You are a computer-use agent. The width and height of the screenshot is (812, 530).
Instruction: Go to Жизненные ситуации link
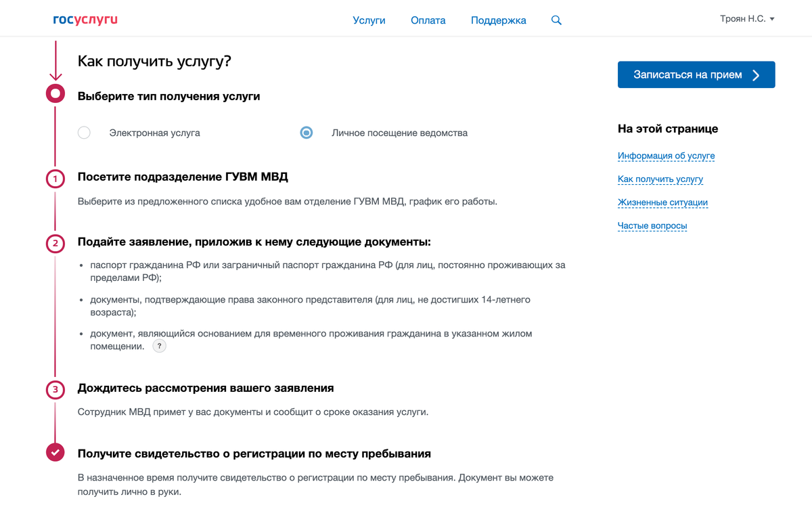tap(662, 202)
